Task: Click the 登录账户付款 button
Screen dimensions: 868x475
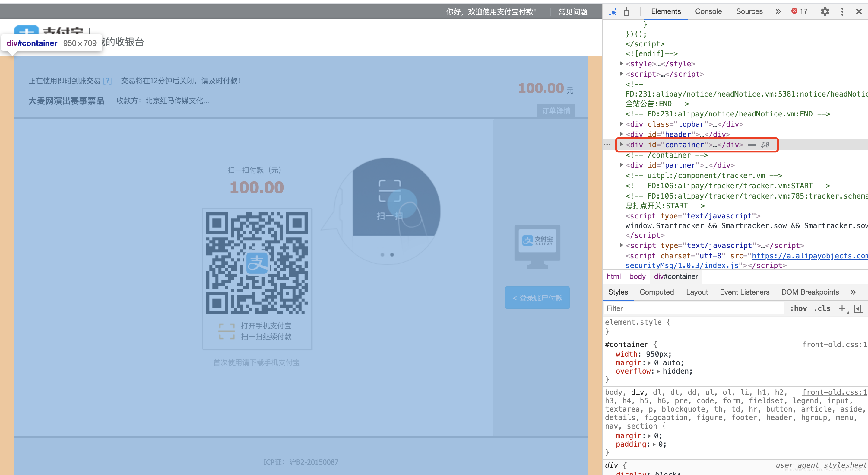Action: pyautogui.click(x=537, y=298)
